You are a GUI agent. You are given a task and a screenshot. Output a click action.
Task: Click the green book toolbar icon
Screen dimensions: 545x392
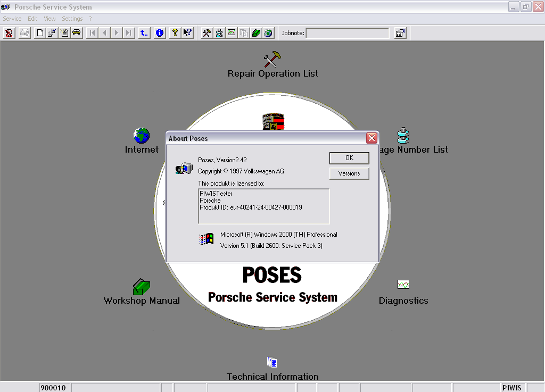tap(256, 33)
